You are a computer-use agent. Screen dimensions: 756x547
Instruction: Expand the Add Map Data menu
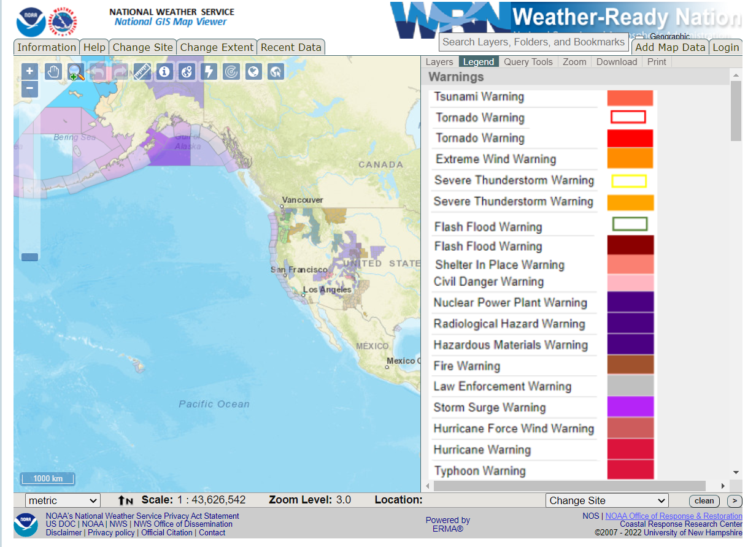point(669,47)
